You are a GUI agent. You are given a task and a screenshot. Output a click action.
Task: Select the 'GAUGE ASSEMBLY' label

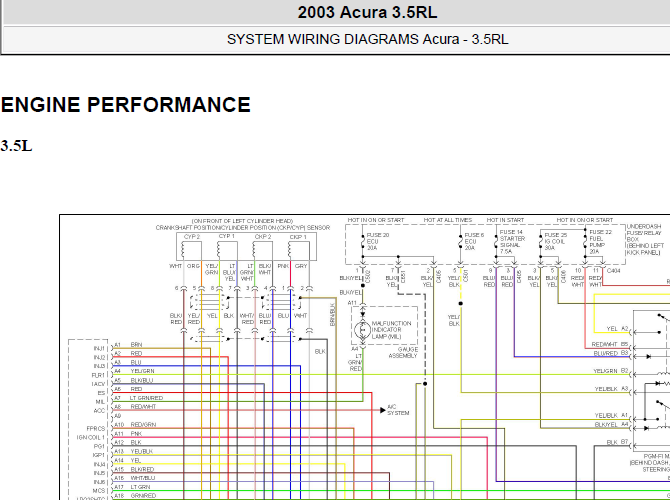pos(403,353)
